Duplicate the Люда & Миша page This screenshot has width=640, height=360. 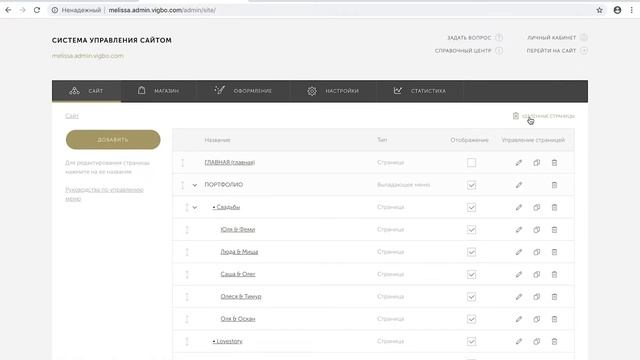(x=536, y=252)
